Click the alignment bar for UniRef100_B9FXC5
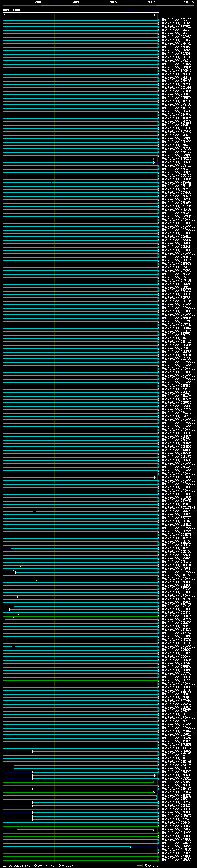 [78, 159]
